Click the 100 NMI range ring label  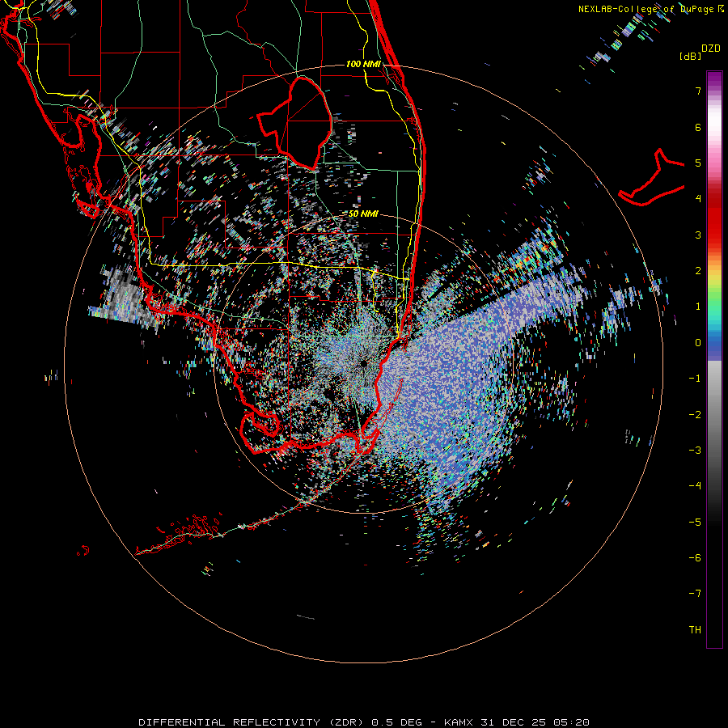363,64
